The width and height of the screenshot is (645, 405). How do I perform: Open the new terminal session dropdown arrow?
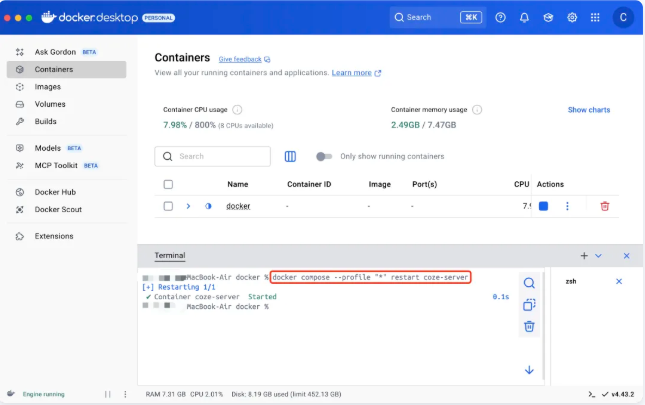pos(599,256)
